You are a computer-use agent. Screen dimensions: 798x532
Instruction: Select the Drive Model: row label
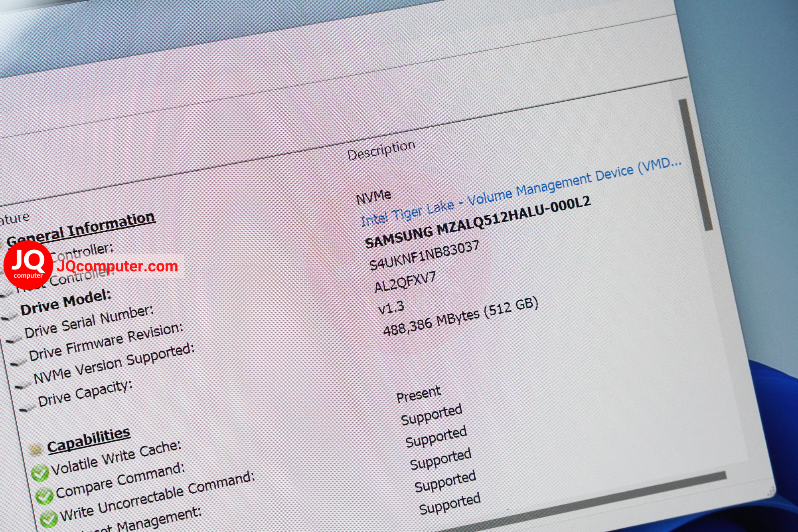[66, 302]
